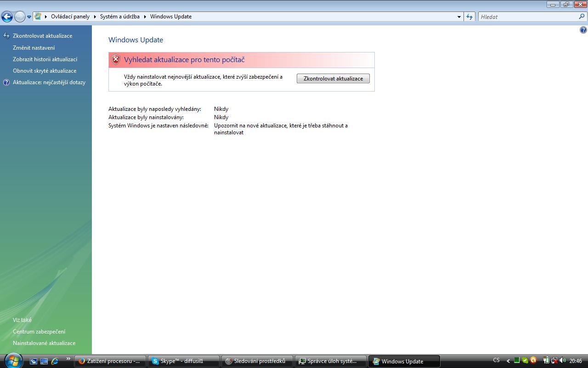Switch to Sledování prostředků taskbar button
588x368 pixels.
click(x=257, y=361)
